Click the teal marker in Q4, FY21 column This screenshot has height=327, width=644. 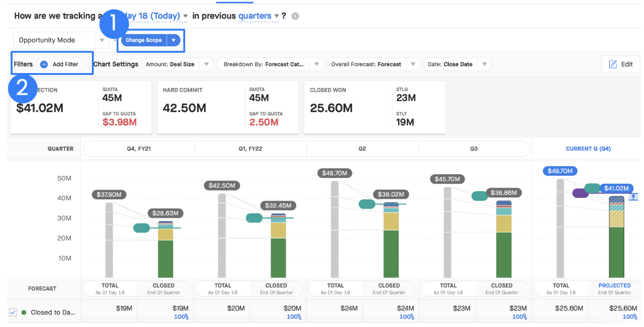142,228
